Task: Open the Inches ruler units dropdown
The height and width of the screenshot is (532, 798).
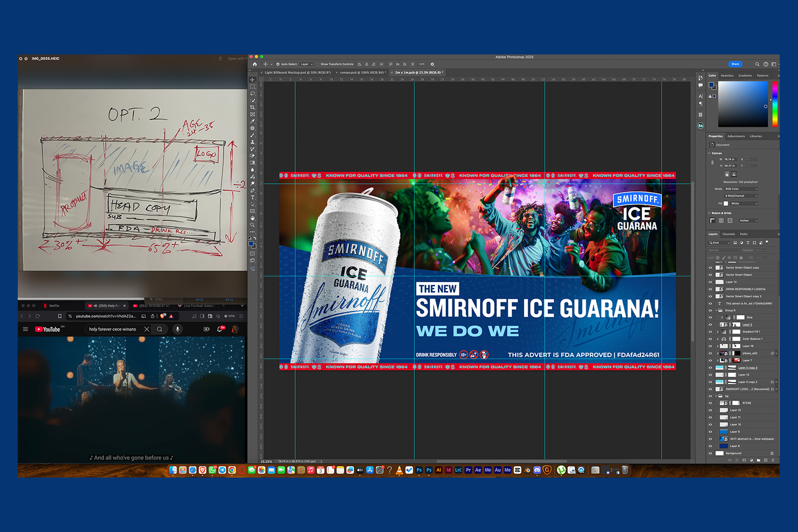Action: point(748,220)
